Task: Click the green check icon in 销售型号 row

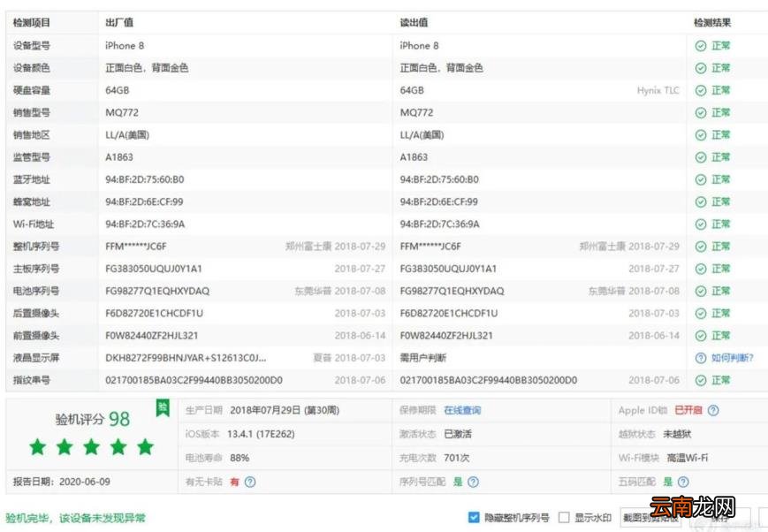Action: [701, 112]
